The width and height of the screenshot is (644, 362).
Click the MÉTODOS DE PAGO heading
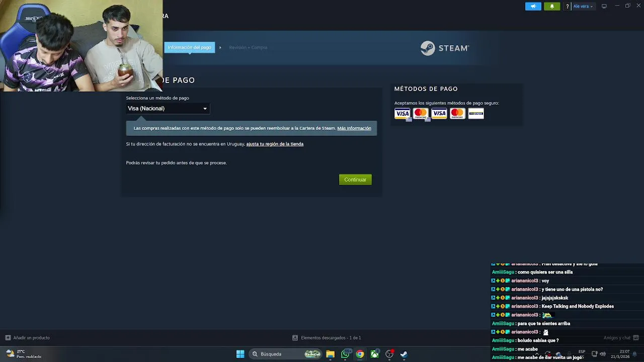[x=426, y=89]
